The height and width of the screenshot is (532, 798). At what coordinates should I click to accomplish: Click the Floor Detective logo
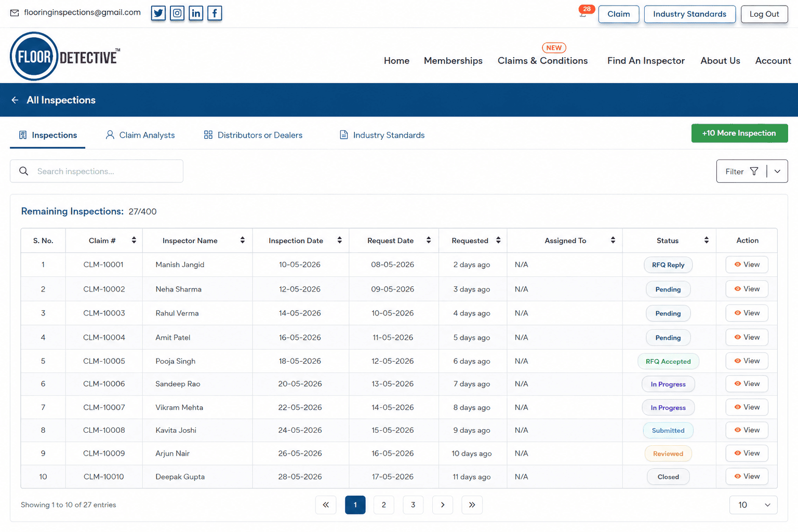(65, 56)
